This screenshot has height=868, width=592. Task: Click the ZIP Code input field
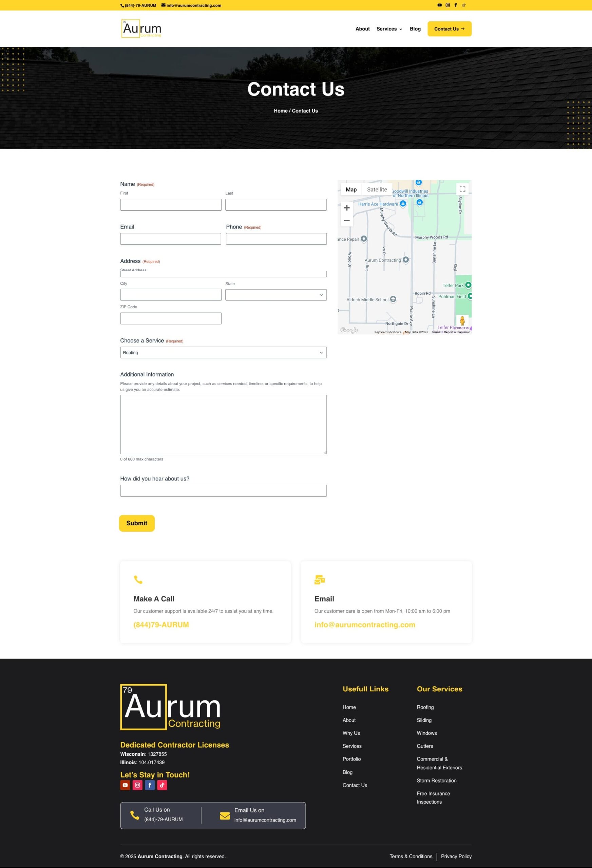(171, 319)
